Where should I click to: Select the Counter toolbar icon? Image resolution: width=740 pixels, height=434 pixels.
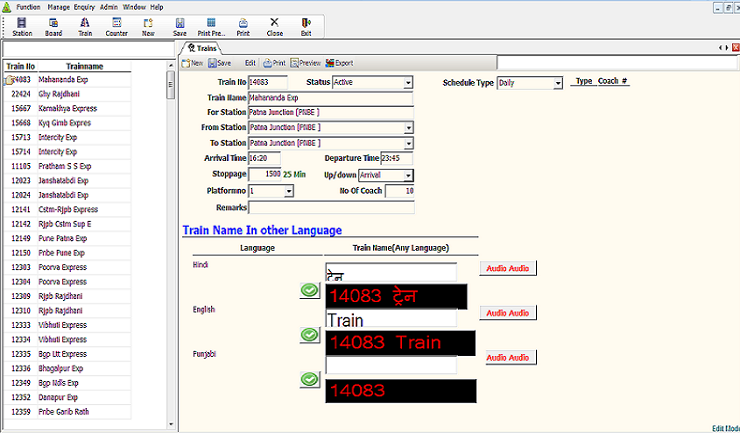(116, 26)
